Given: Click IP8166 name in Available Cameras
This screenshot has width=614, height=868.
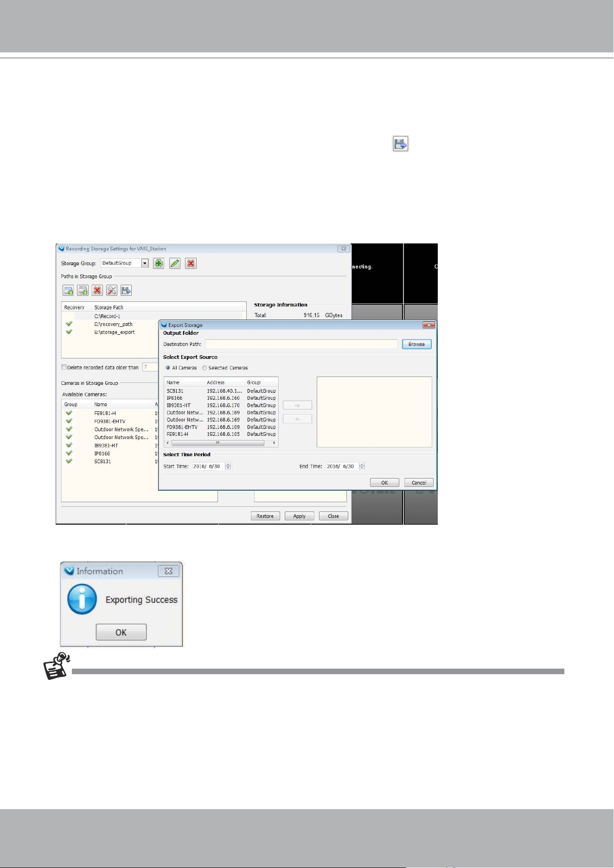Looking at the screenshot, I should tap(102, 453).
